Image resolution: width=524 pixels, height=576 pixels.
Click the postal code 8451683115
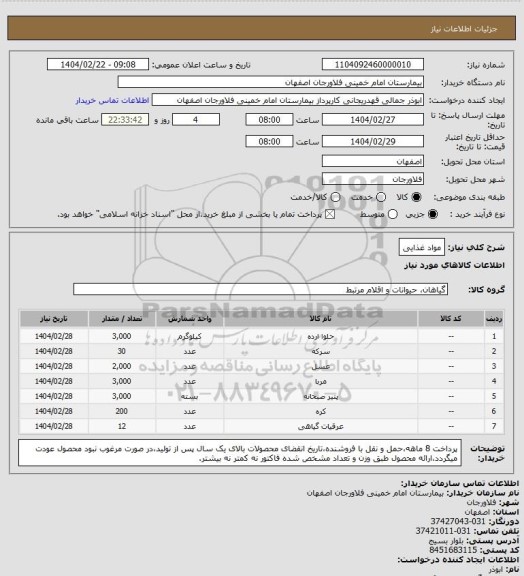point(453,550)
